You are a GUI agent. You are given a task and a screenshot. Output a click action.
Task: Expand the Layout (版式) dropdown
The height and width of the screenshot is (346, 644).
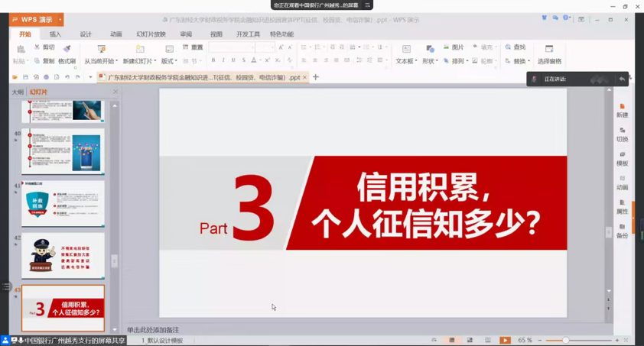pyautogui.click(x=169, y=61)
